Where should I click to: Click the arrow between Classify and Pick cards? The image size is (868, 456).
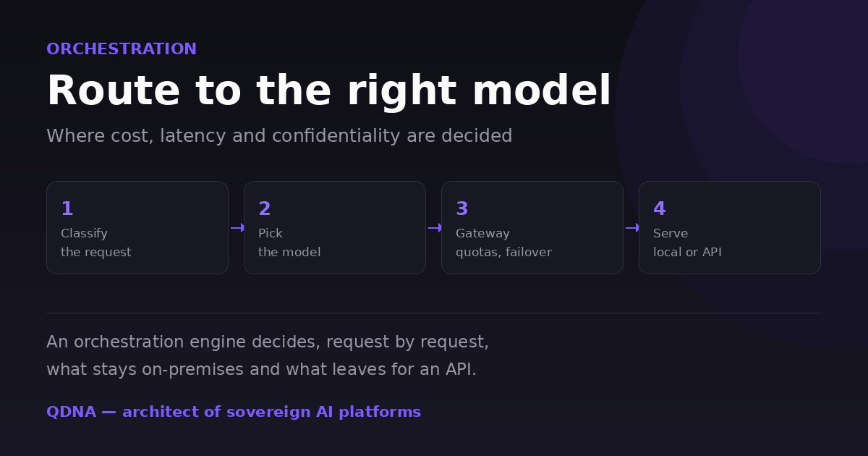[237, 228]
